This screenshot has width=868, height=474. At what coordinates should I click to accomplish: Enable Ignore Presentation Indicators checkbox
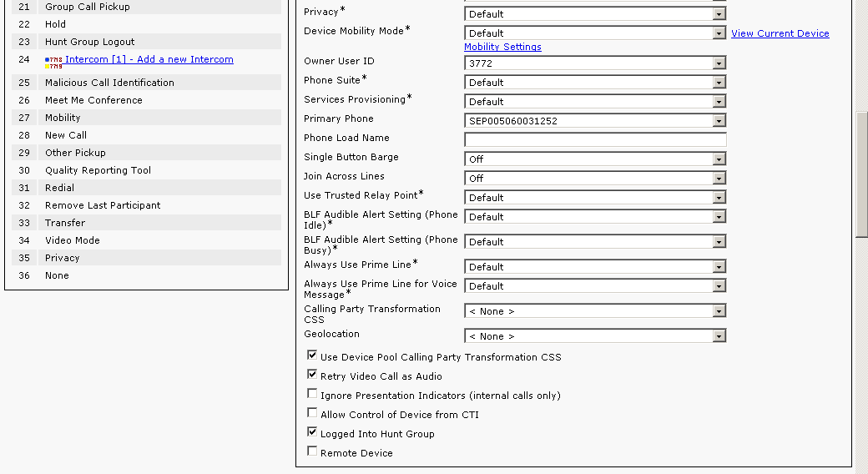312,395
